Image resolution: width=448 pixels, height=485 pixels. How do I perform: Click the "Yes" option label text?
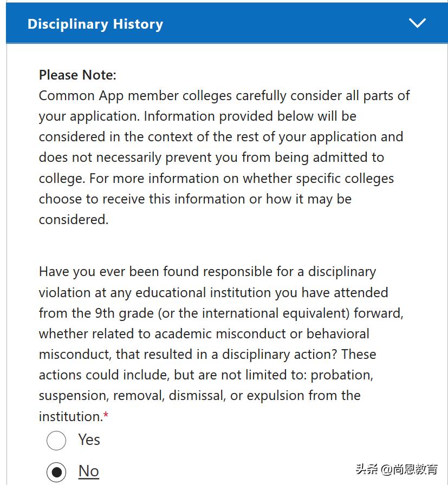pos(89,440)
